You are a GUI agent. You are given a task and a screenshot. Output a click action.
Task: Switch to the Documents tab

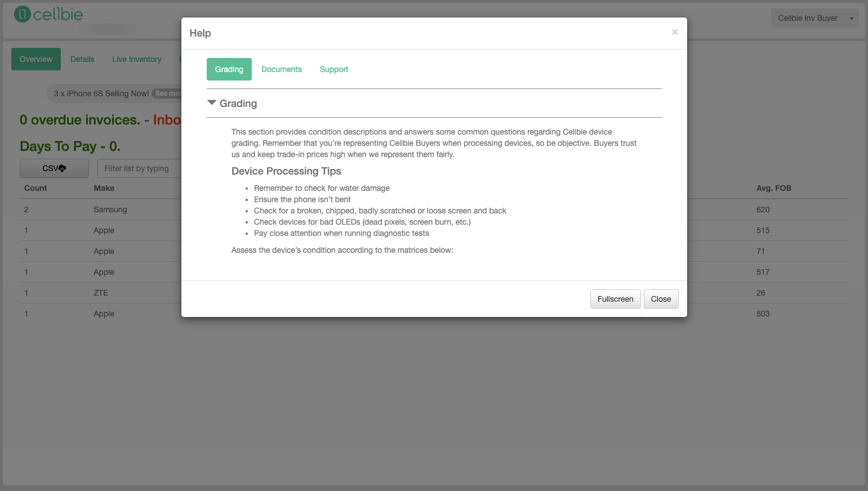282,69
